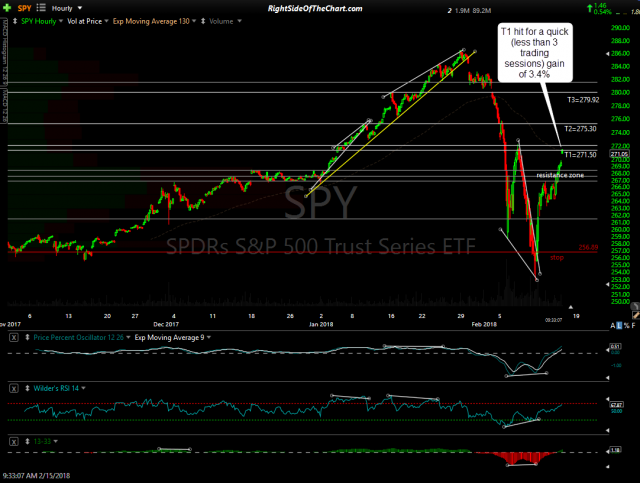Expand the Volume study dropdown
The width and height of the screenshot is (640, 483).
pyautogui.click(x=239, y=21)
